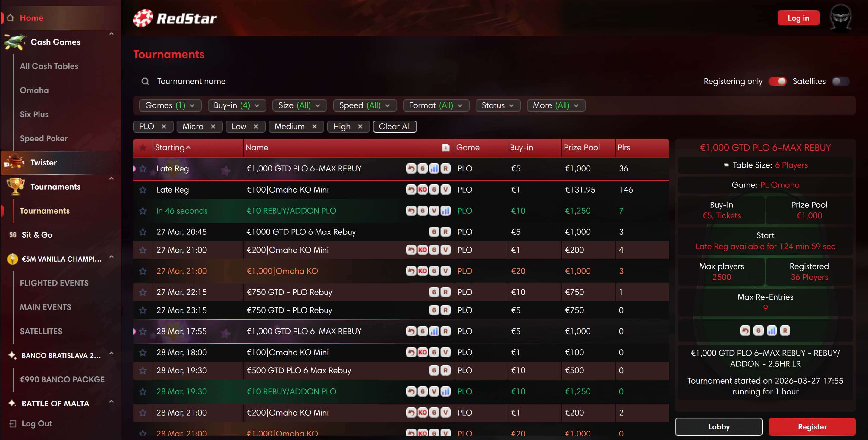Click the Clear All filters button
868x440 pixels.
pos(394,126)
